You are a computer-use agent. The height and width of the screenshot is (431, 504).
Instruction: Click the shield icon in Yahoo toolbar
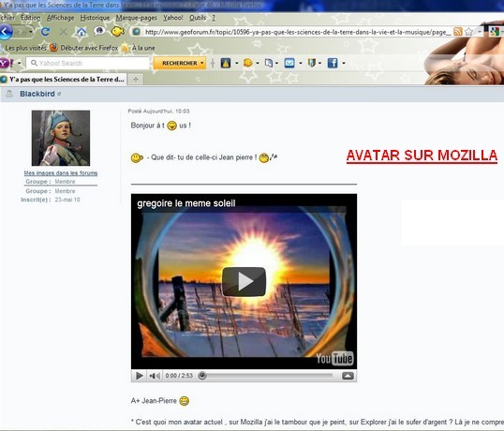[x=311, y=63]
